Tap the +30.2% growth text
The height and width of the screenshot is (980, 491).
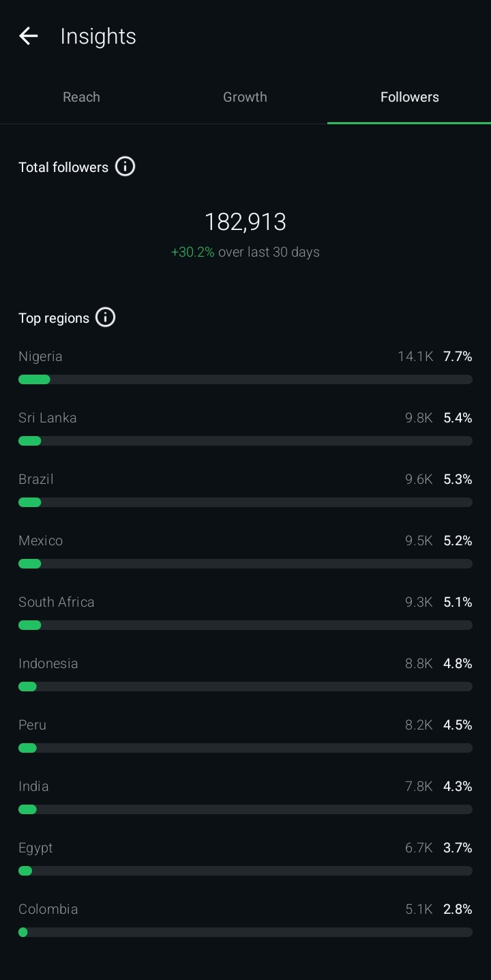click(193, 252)
